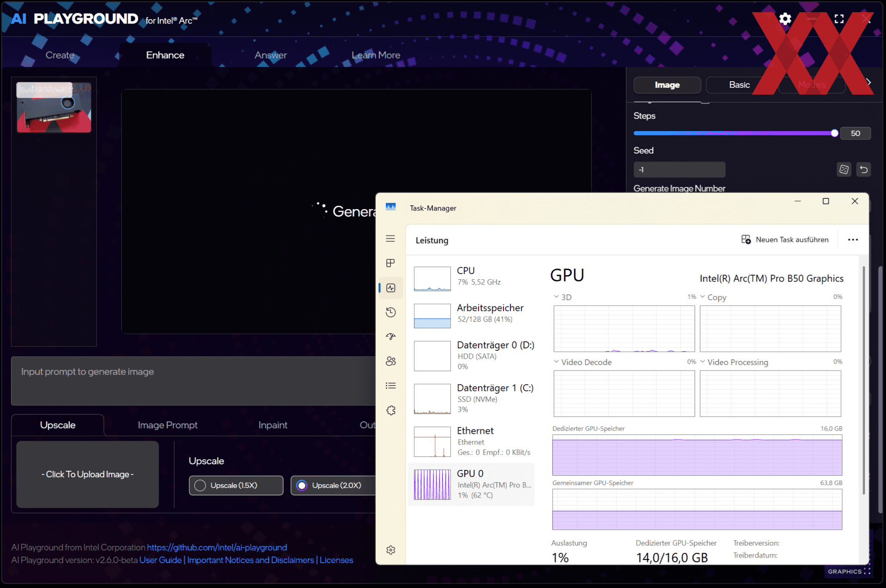The image size is (886, 588).
Task: Click the Gemeinsamer GPU-Speicher graph
Action: click(697, 509)
